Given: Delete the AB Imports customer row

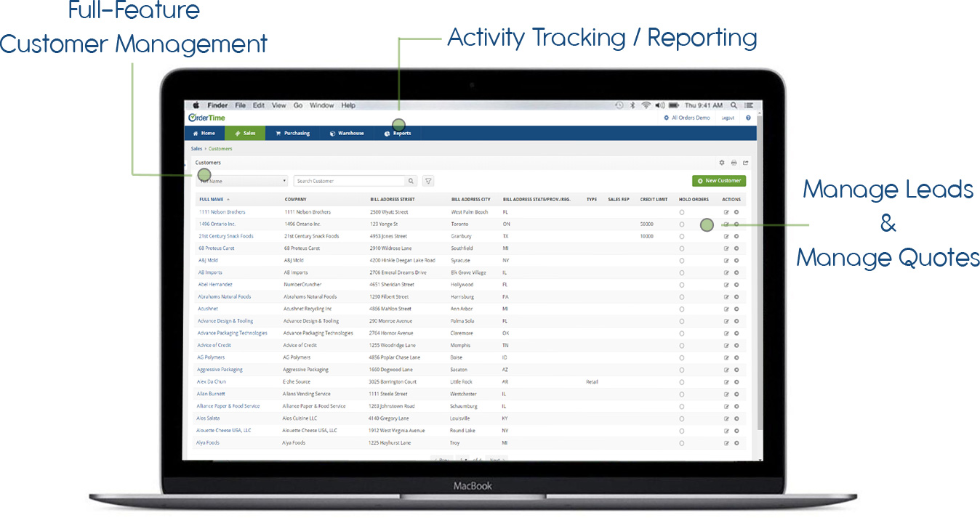Looking at the screenshot, I should pyautogui.click(x=736, y=272).
